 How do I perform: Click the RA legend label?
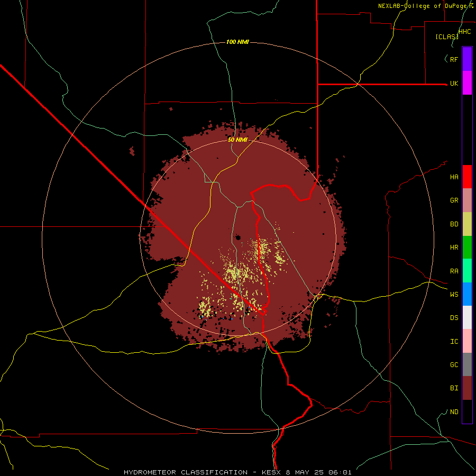(x=454, y=271)
